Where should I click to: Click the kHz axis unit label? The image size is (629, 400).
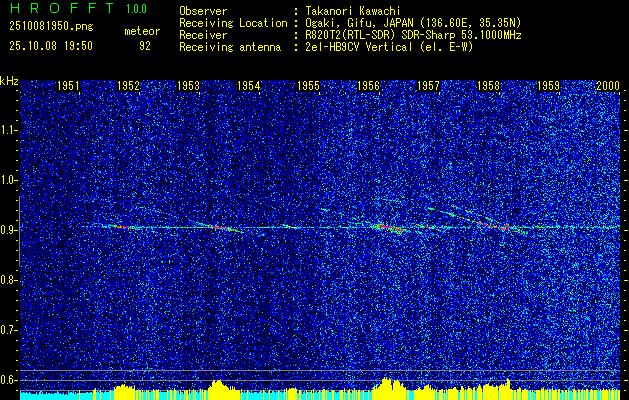point(10,79)
